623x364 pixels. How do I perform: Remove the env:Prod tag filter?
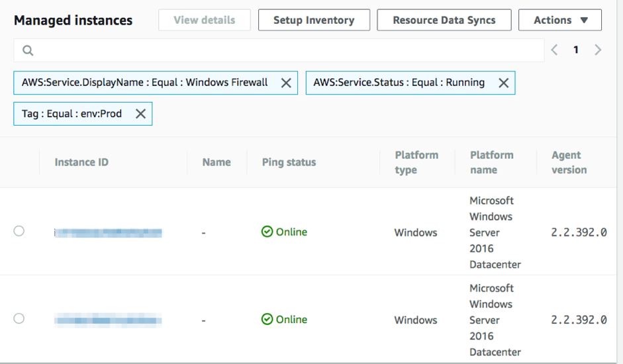point(140,114)
